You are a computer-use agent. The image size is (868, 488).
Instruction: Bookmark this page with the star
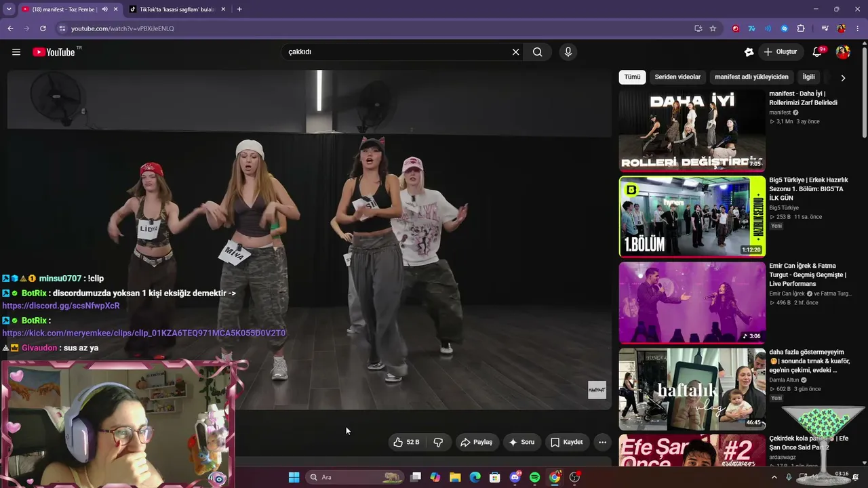(713, 28)
